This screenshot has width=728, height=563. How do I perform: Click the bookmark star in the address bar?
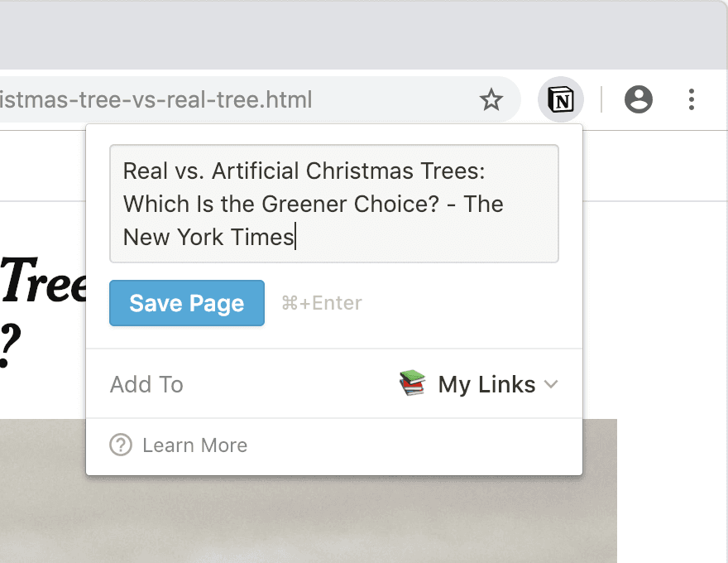point(491,99)
